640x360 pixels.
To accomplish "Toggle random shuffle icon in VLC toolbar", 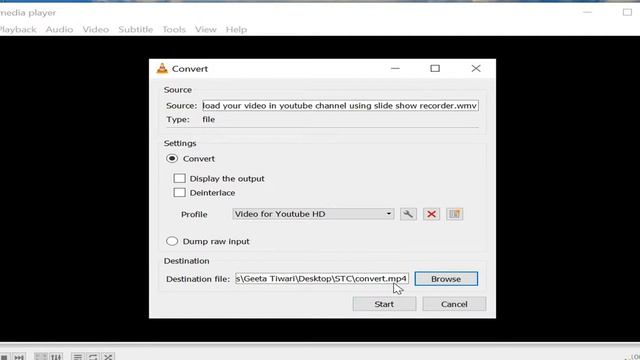I will coord(108,357).
